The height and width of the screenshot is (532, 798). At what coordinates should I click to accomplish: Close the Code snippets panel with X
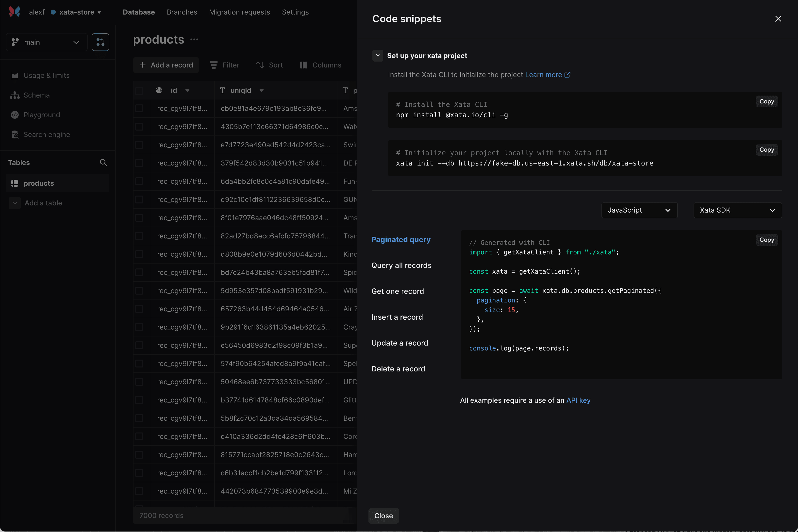[x=778, y=19]
